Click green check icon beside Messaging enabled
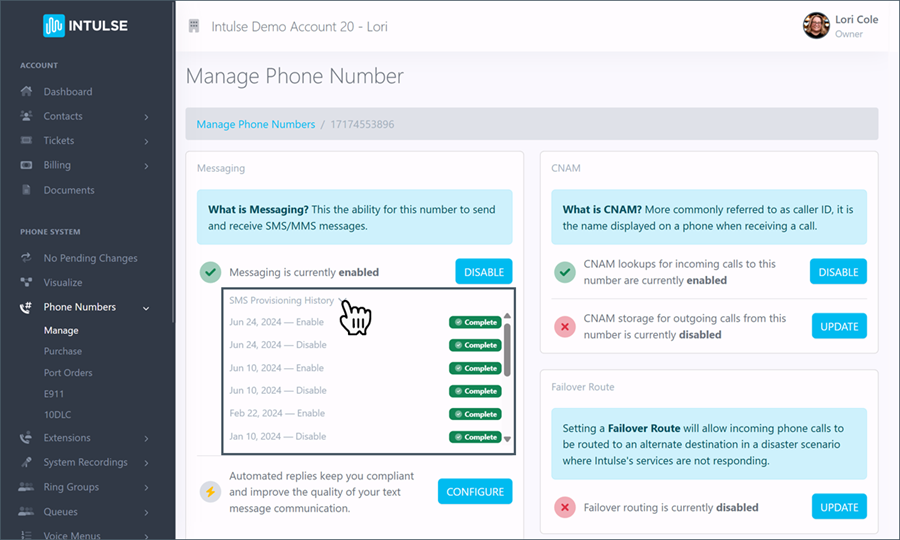The image size is (900, 540). (211, 272)
